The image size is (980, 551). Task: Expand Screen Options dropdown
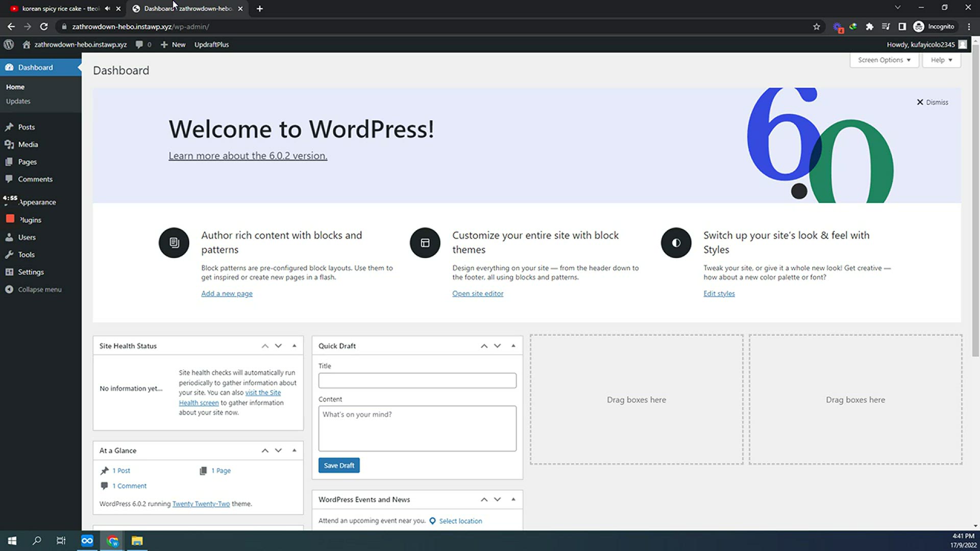[884, 60]
